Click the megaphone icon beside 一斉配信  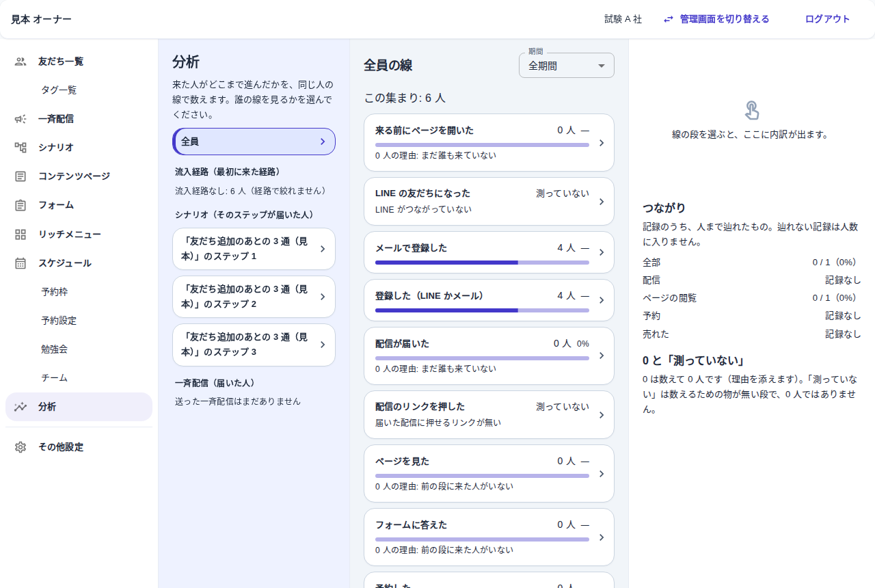tap(21, 119)
